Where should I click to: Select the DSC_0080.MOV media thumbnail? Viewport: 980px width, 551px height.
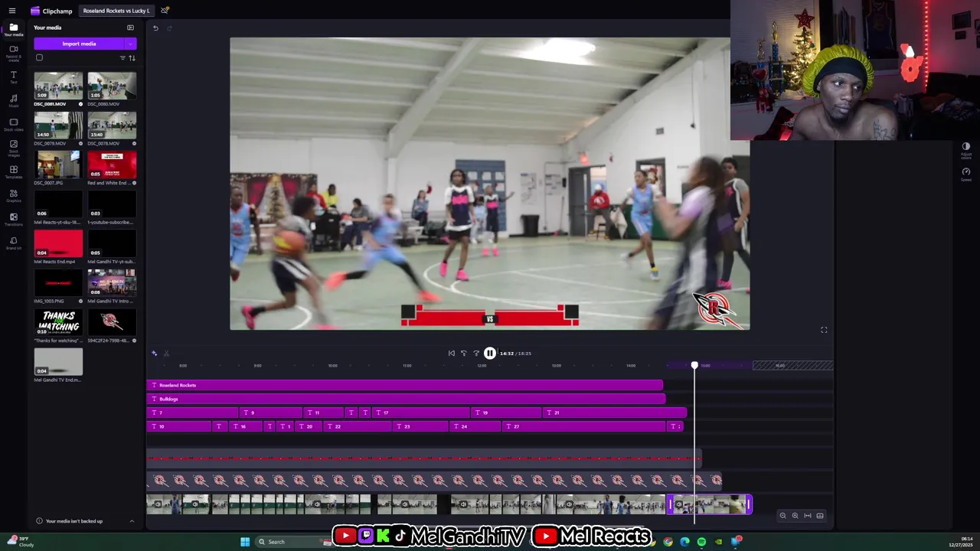click(x=112, y=86)
